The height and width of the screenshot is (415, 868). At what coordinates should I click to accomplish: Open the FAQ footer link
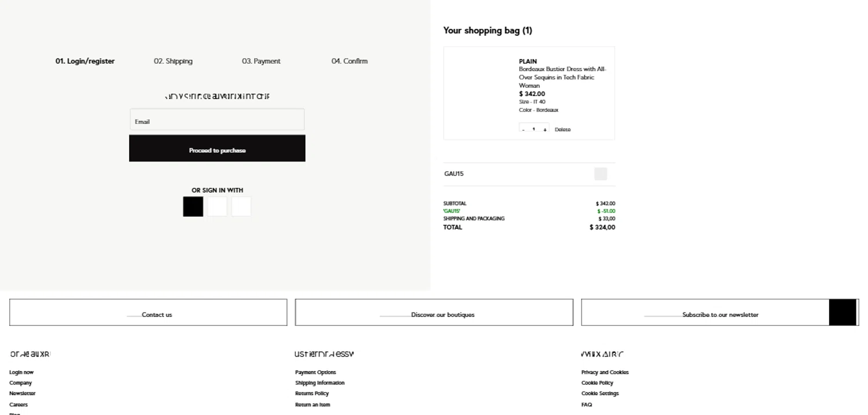tap(587, 405)
